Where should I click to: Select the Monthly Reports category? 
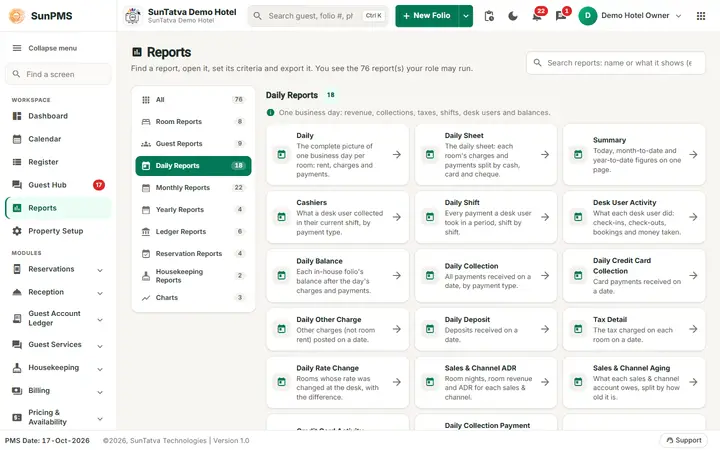coord(193,188)
